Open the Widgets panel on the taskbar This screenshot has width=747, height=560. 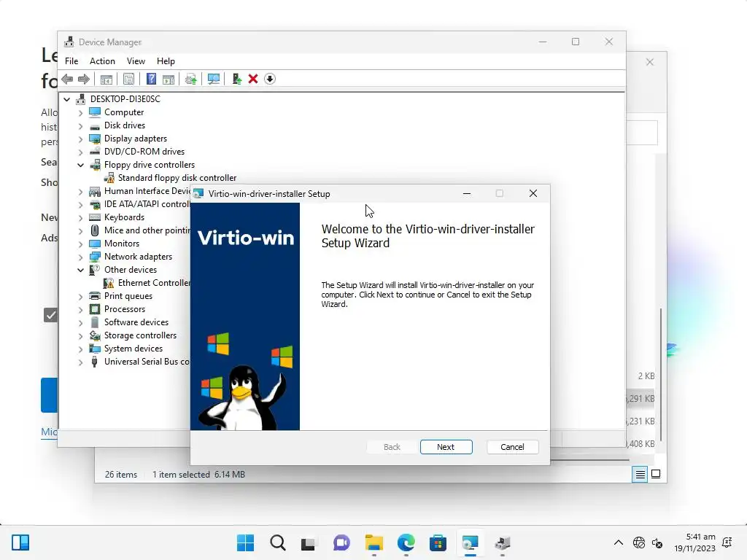pos(20,542)
